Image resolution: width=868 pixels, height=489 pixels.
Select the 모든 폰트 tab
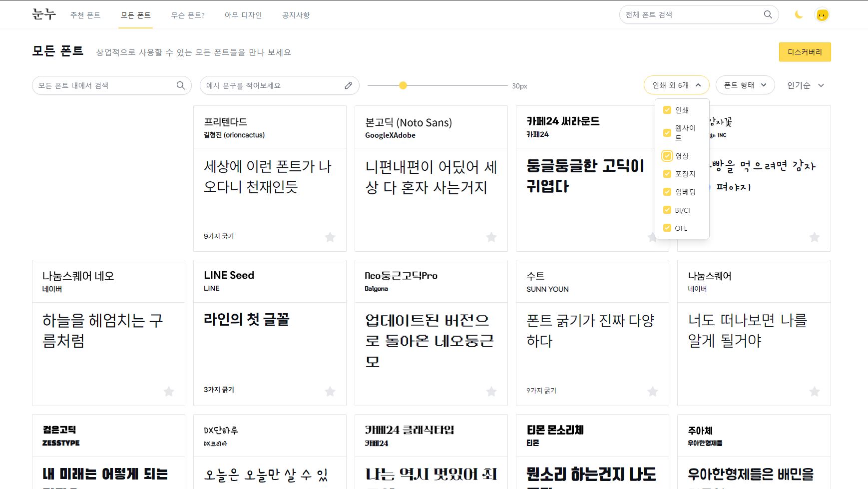point(136,15)
